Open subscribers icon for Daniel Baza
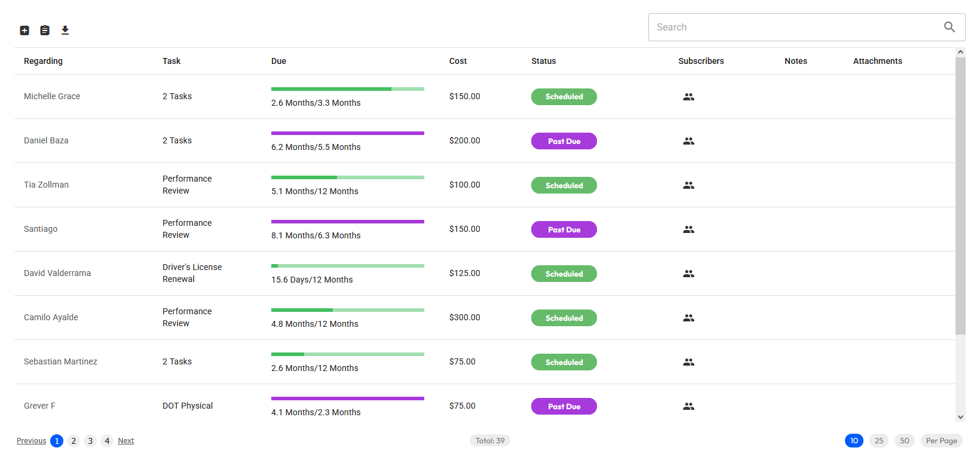Screen dimensions: 980x466 pos(689,141)
